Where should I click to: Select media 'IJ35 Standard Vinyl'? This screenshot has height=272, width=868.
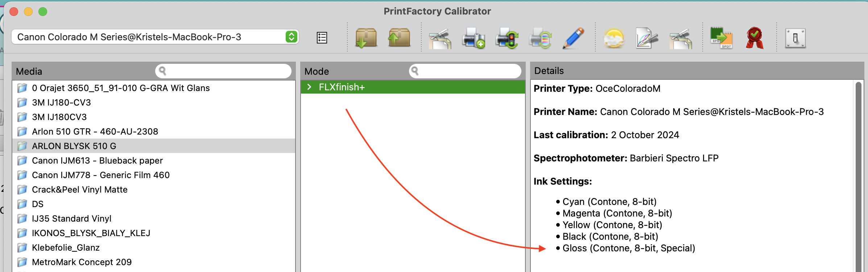(x=154, y=218)
